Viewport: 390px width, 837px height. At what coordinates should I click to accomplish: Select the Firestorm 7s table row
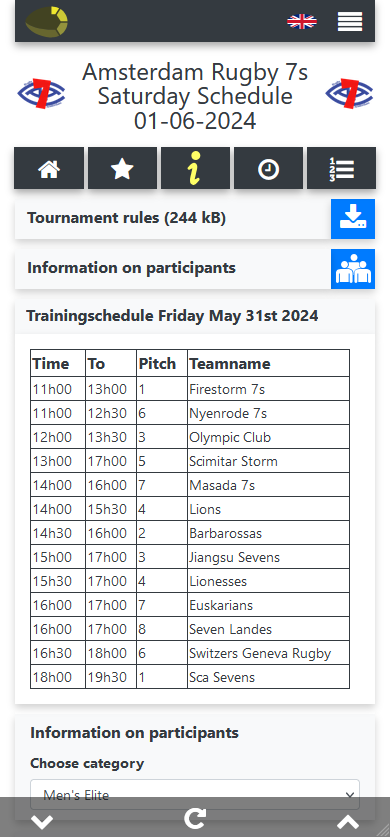coord(190,389)
